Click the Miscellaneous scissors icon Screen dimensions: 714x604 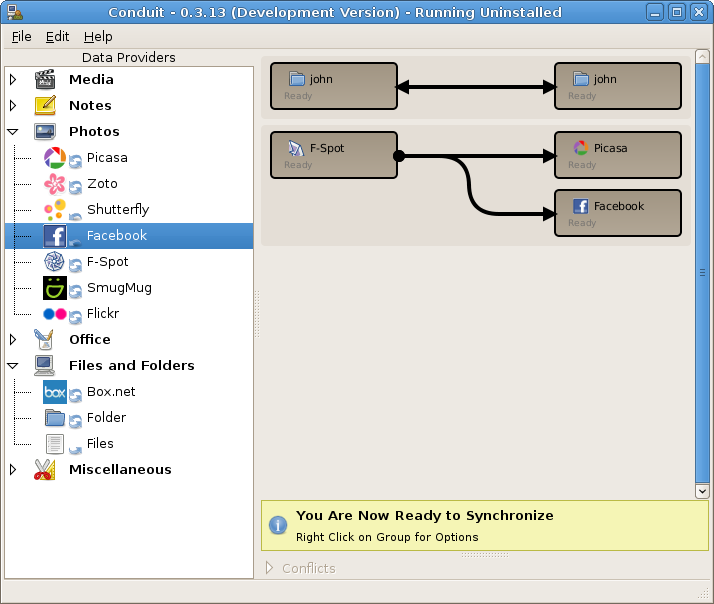point(44,470)
